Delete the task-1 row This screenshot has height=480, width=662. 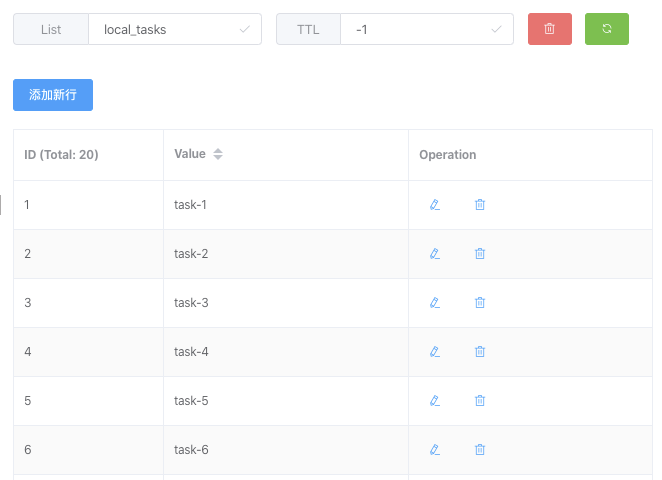tap(480, 205)
